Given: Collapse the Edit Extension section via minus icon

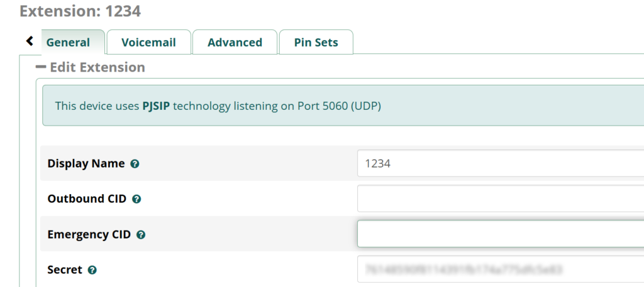Looking at the screenshot, I should [41, 67].
